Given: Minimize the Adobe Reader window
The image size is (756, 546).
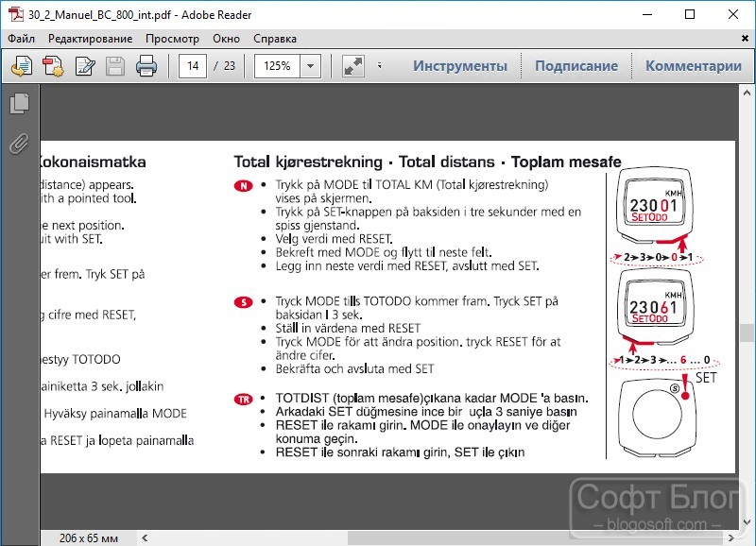Looking at the screenshot, I should click(x=647, y=14).
